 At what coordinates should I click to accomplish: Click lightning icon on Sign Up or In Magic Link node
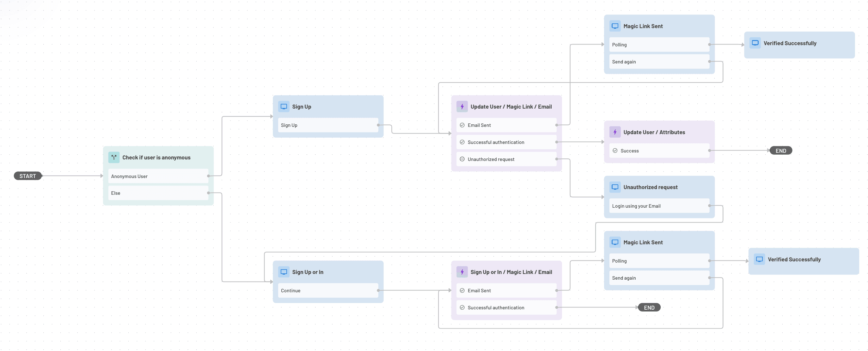pyautogui.click(x=462, y=271)
